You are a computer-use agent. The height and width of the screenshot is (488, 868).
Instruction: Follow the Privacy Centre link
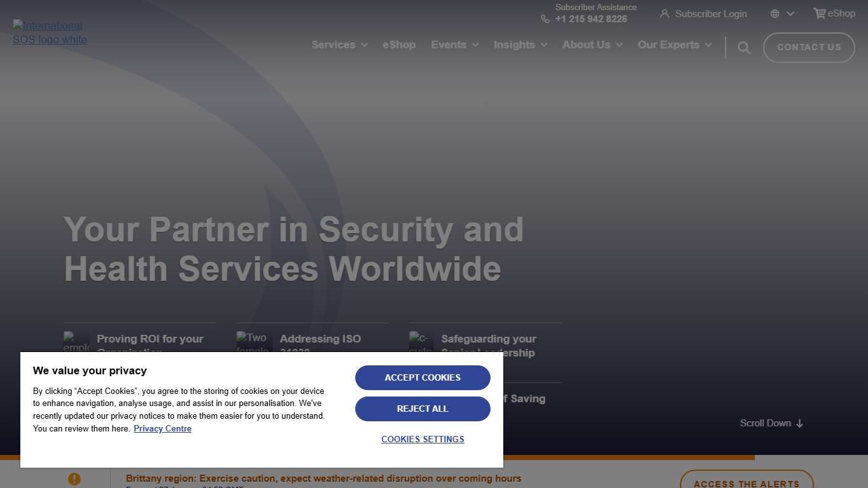163,428
